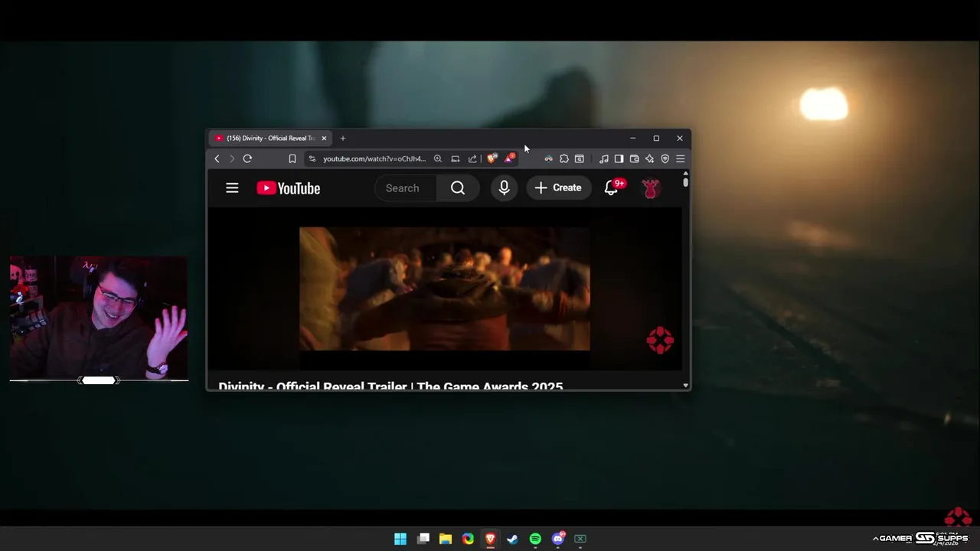Screen dimensions: 980x551
Task: Bookmark this page with the bookmark icon
Action: pyautogui.click(x=292, y=158)
